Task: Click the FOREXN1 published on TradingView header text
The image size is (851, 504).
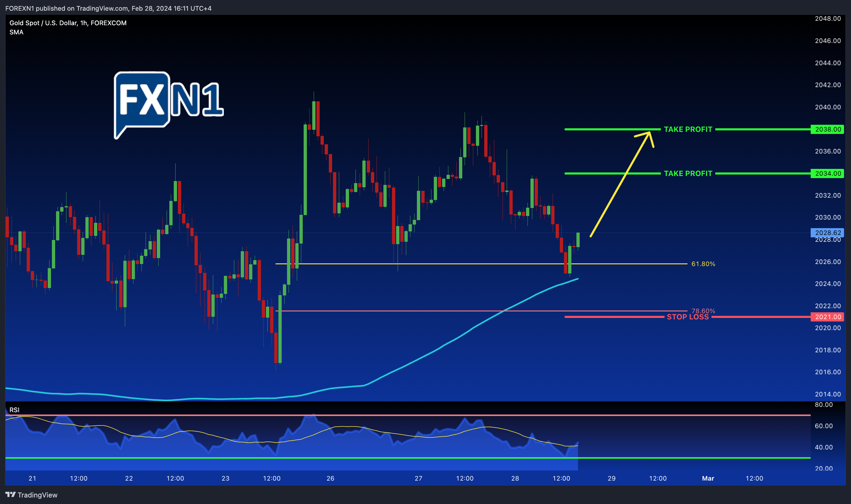Action: (x=109, y=8)
